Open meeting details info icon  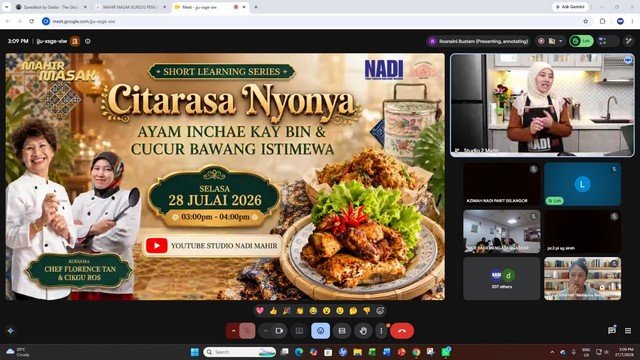[88, 41]
